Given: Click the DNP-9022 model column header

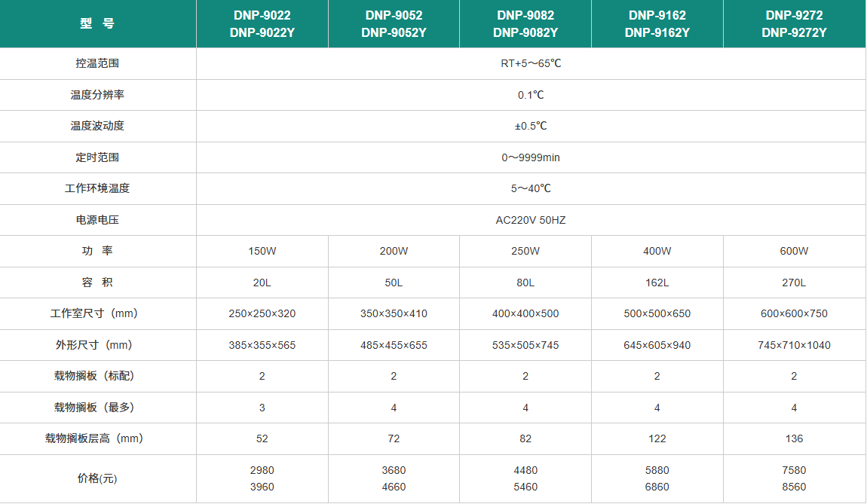Looking at the screenshot, I should pos(262,23).
